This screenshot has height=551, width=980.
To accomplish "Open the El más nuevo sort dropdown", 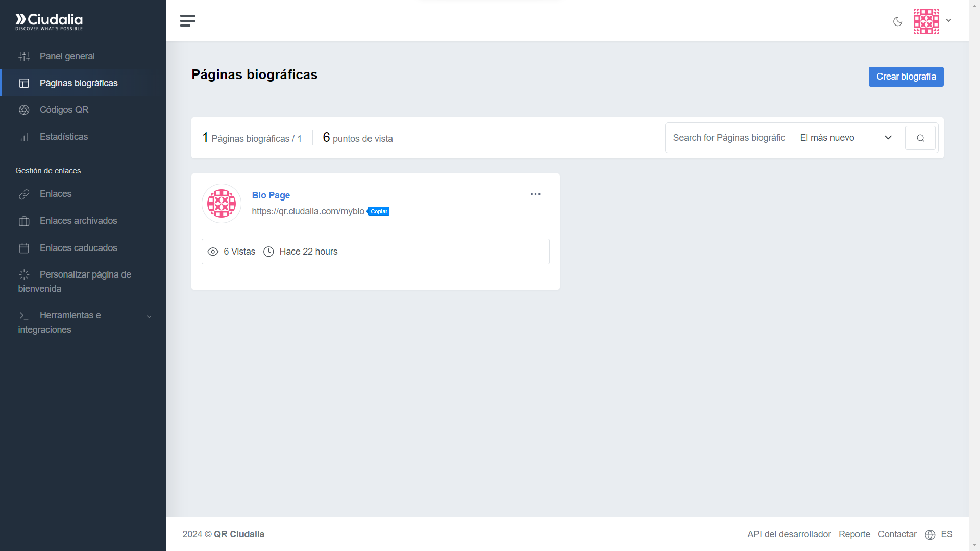I will (x=845, y=138).
